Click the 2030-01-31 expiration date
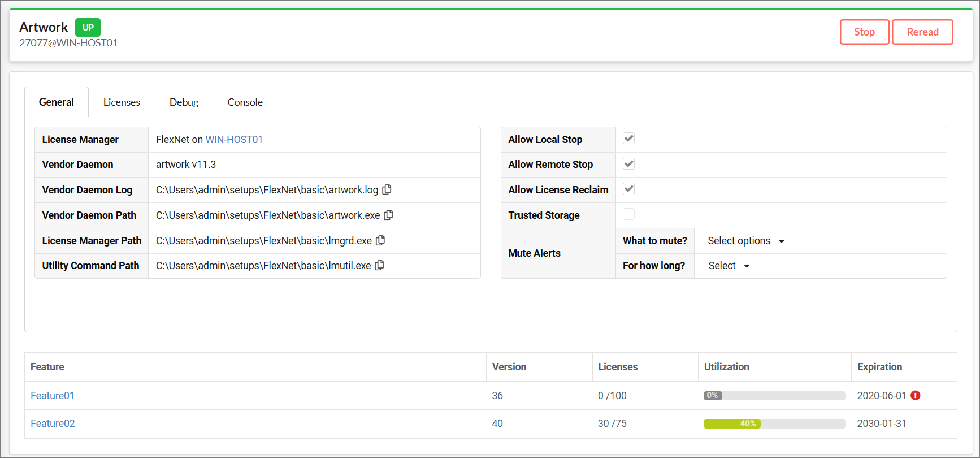The image size is (980, 458). point(882,424)
